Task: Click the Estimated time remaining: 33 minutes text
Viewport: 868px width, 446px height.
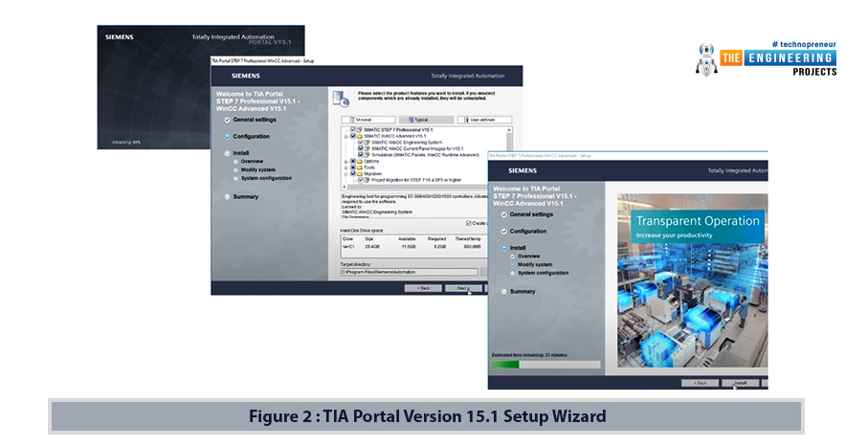Action: click(x=529, y=355)
